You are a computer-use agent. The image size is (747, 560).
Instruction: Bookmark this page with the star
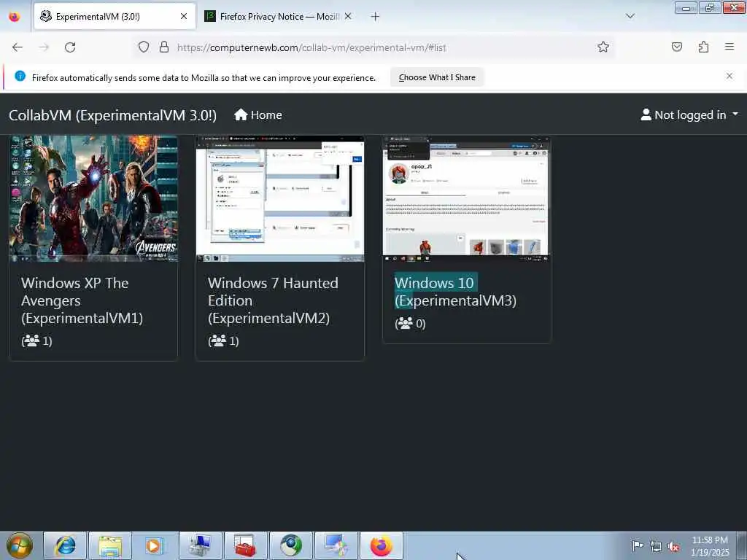603,47
